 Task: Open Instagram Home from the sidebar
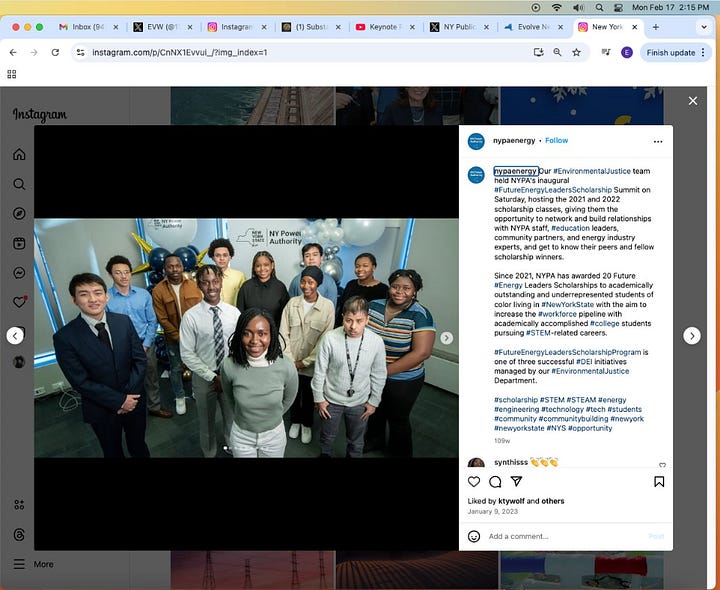(19, 154)
